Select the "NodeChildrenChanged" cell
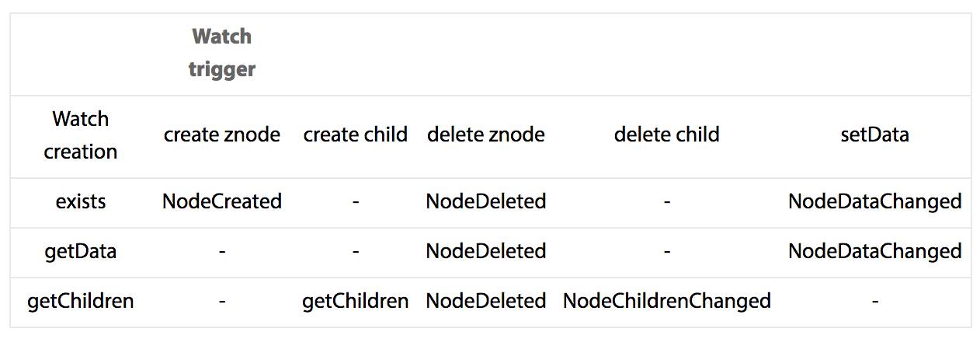This screenshot has height=339, width=980. coord(666,301)
